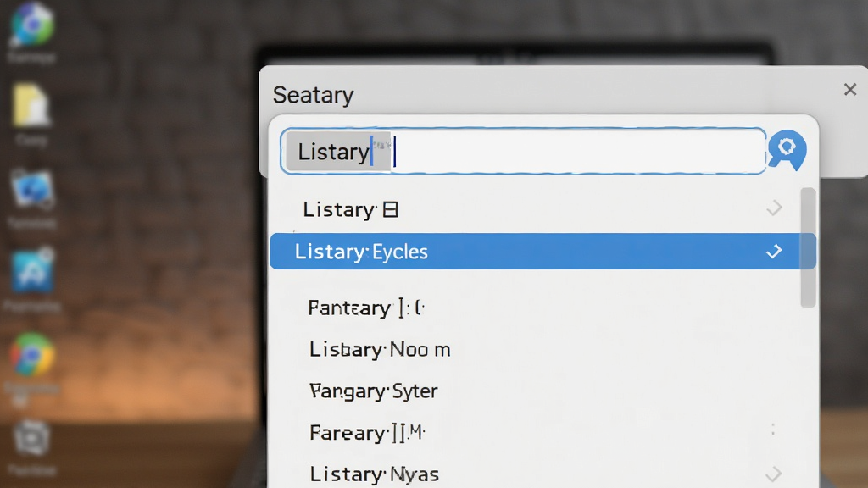Image resolution: width=868 pixels, height=488 pixels.
Task: Open the third desktop icon with blue screen
Action: [33, 189]
